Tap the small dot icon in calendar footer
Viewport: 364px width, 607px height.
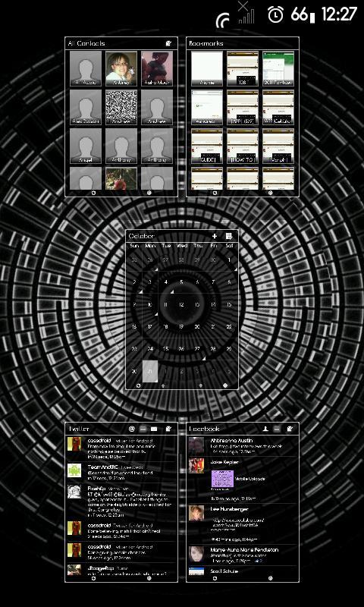[200, 385]
